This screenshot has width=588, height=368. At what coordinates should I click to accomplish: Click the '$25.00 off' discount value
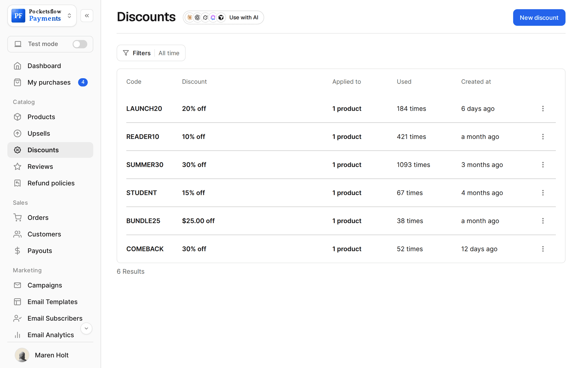coord(198,221)
